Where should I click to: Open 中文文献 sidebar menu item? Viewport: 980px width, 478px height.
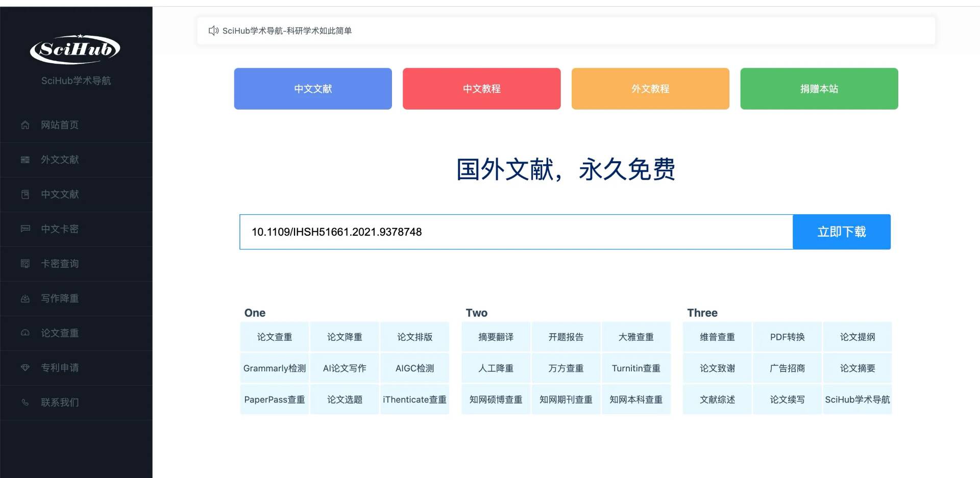(x=77, y=194)
